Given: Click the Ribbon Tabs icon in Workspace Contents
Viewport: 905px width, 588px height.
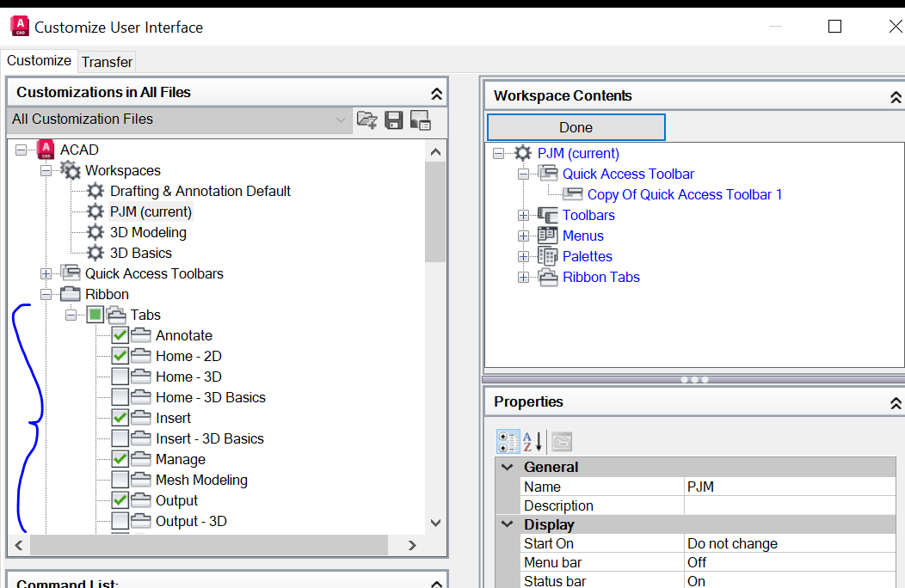Looking at the screenshot, I should 548,277.
